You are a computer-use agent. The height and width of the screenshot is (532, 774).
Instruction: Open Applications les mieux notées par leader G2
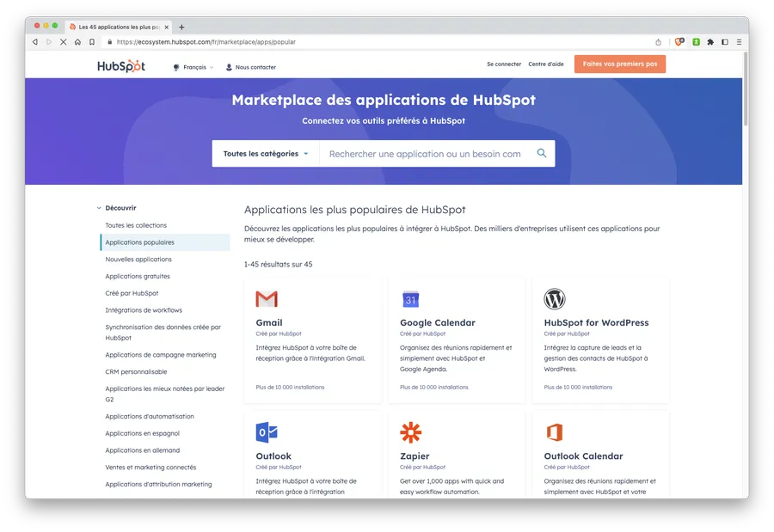tap(165, 394)
